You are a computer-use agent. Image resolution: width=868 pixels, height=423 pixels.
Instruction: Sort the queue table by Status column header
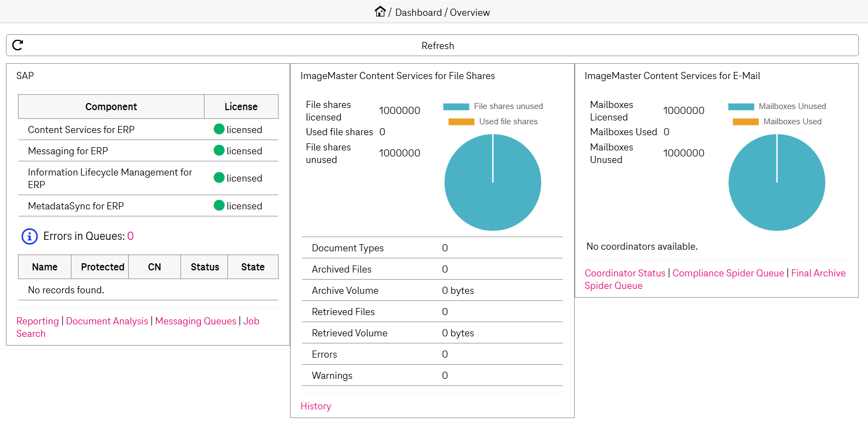(204, 267)
